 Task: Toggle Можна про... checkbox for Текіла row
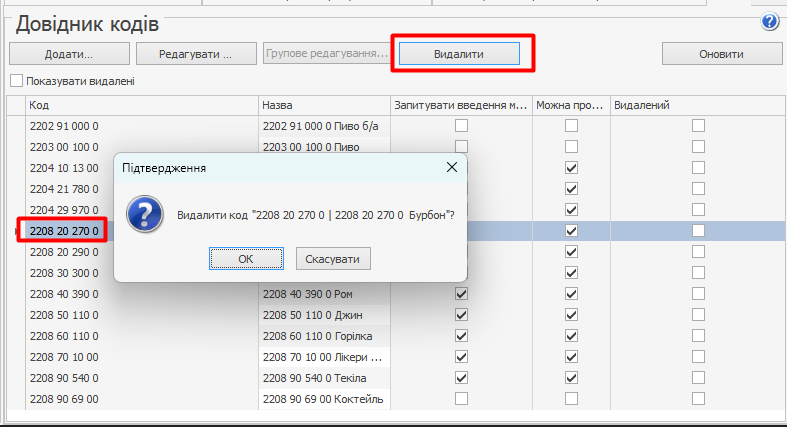pos(571,378)
